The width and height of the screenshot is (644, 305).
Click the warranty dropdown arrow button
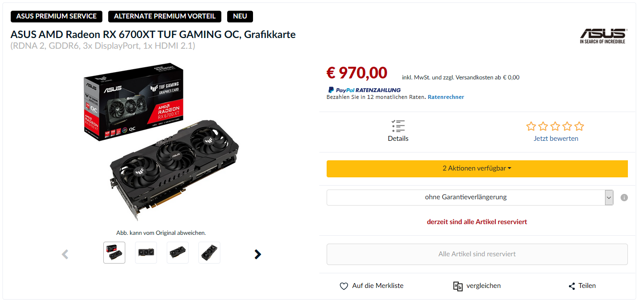609,197
